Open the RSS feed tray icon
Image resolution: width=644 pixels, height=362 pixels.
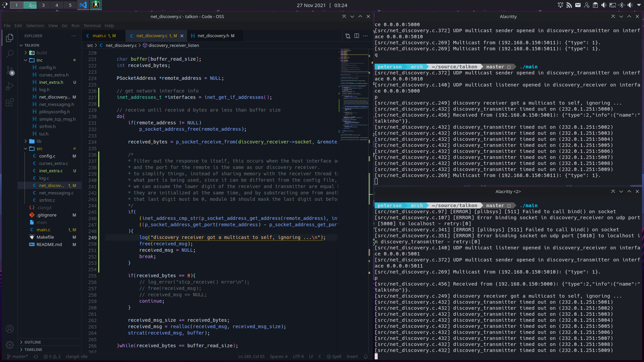click(569, 5)
